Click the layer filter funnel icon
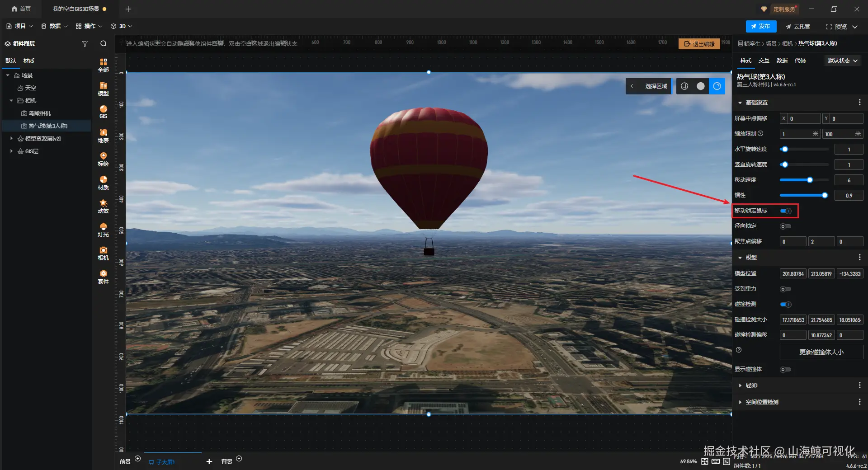 pos(85,44)
